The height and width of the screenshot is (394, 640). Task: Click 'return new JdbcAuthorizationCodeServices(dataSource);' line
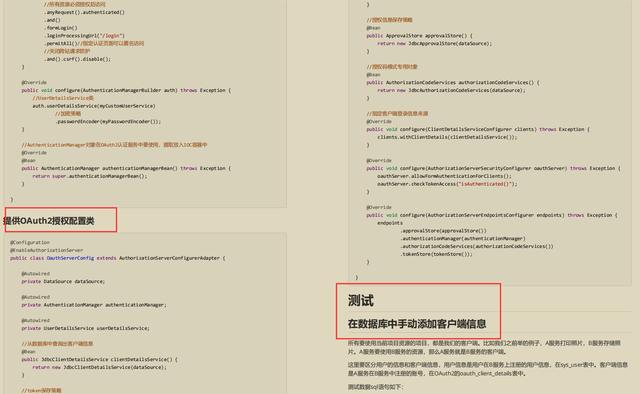[x=451, y=90]
